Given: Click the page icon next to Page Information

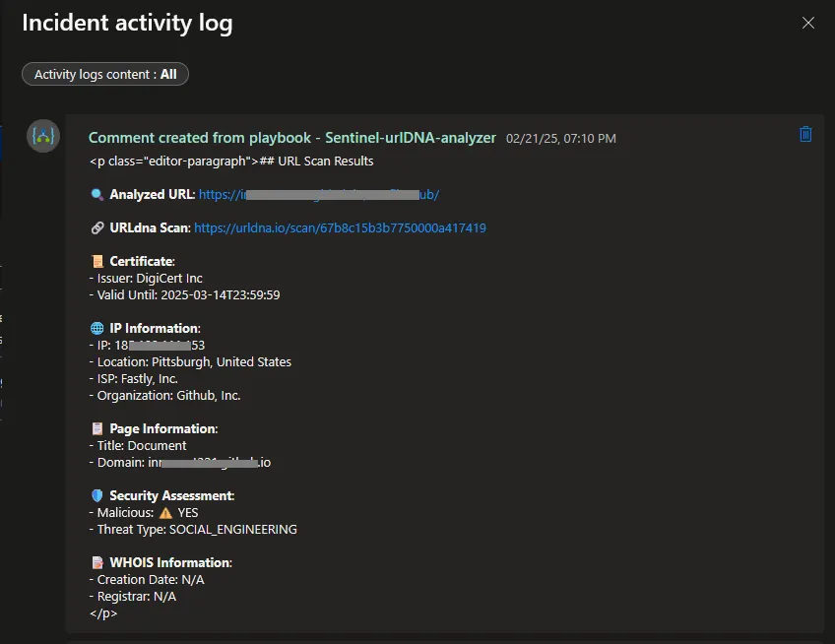Looking at the screenshot, I should tap(96, 428).
